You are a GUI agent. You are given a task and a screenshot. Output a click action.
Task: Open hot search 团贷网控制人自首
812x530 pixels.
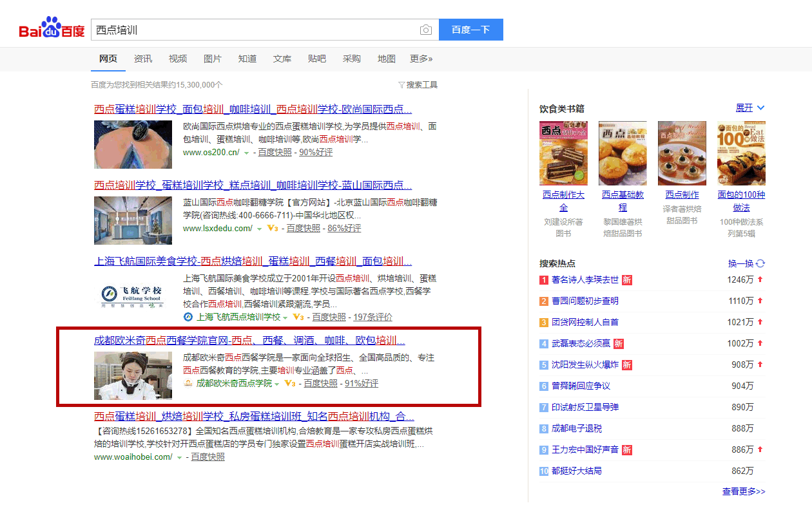click(x=585, y=322)
